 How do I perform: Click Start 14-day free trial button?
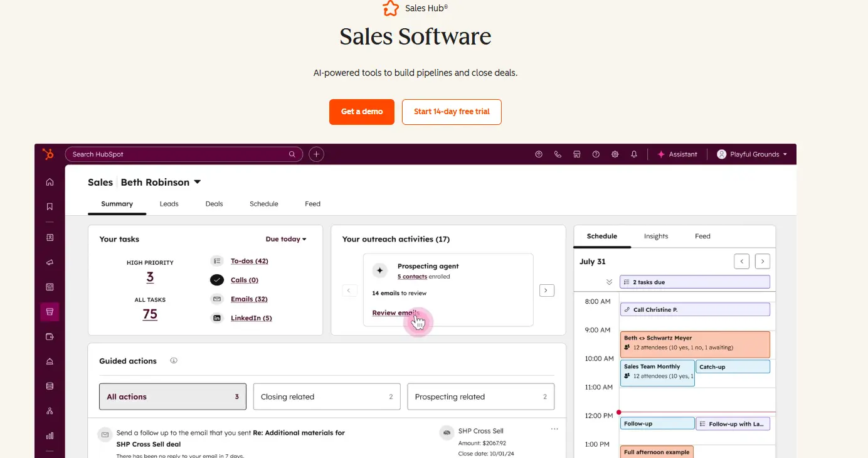tap(452, 112)
